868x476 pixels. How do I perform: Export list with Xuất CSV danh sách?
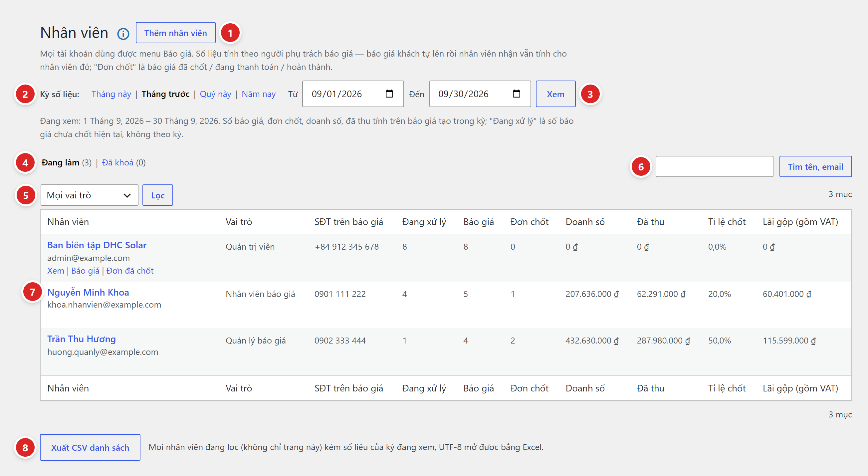[90, 447]
